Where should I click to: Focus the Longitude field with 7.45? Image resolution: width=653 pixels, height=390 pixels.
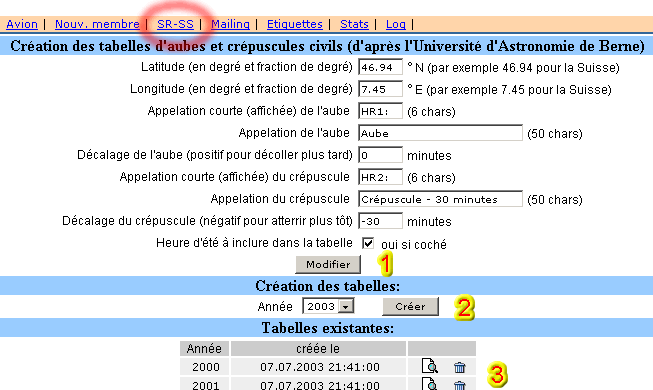[x=380, y=89]
